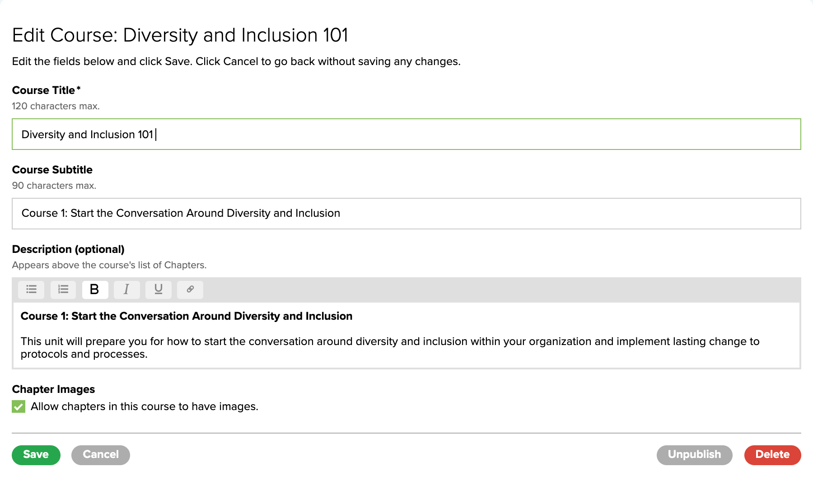Click the 'Course Title' field label
This screenshot has height=504, width=813.
pyautogui.click(x=44, y=90)
